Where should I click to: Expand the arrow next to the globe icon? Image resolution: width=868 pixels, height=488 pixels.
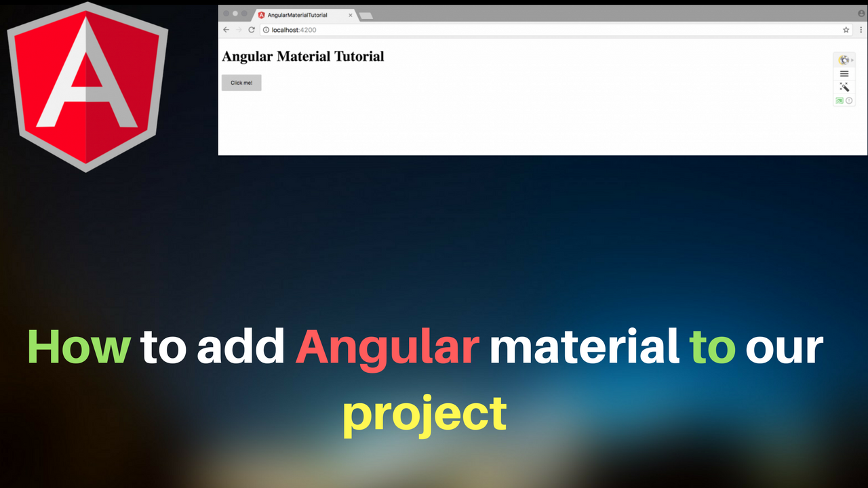click(852, 60)
